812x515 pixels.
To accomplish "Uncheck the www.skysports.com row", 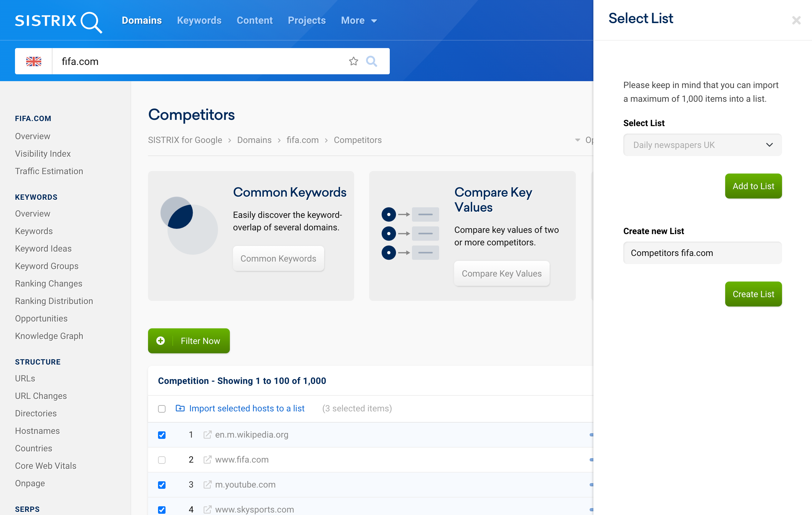I will pos(162,510).
